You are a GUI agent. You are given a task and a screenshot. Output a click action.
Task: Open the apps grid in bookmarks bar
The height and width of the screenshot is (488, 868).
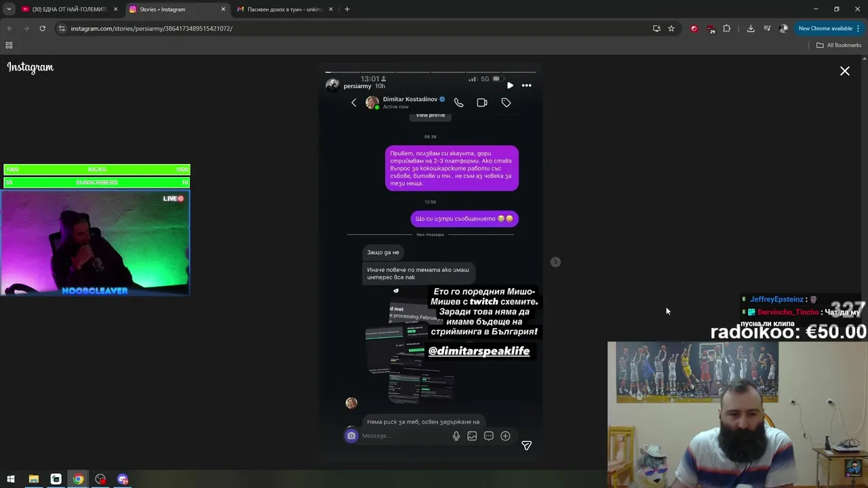[9, 45]
